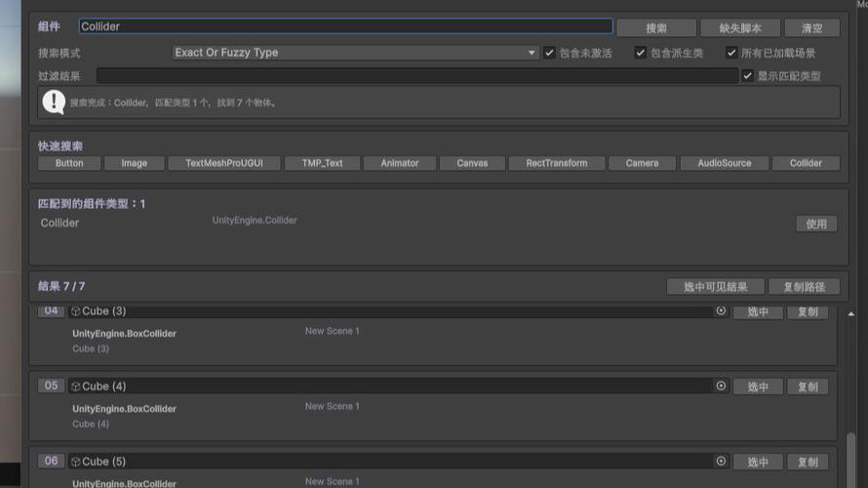The image size is (868, 488).
Task: Select the Cube (5) object field
Action: [x=398, y=462]
